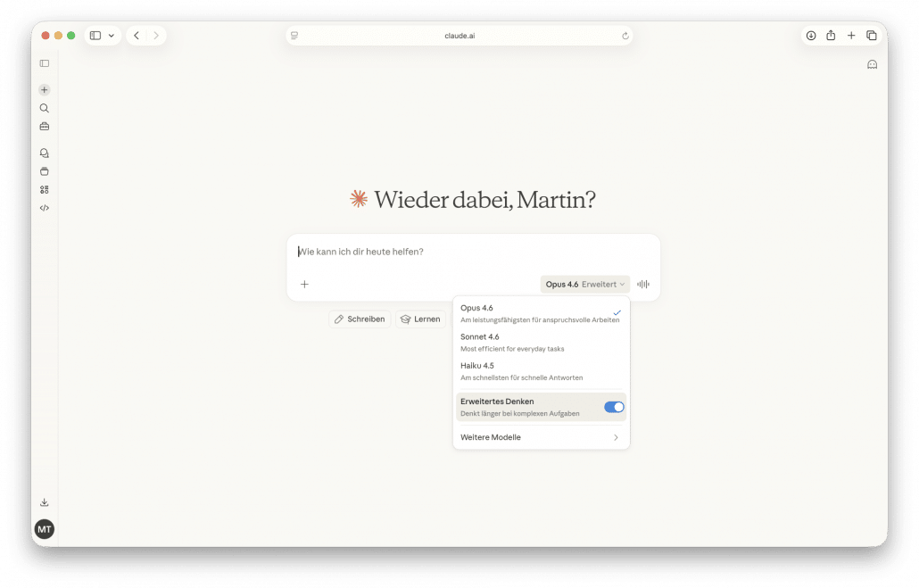Collapse the Opus 4.6 Erweitert model dropdown
Viewport: 919px width, 588px height.
pos(584,285)
